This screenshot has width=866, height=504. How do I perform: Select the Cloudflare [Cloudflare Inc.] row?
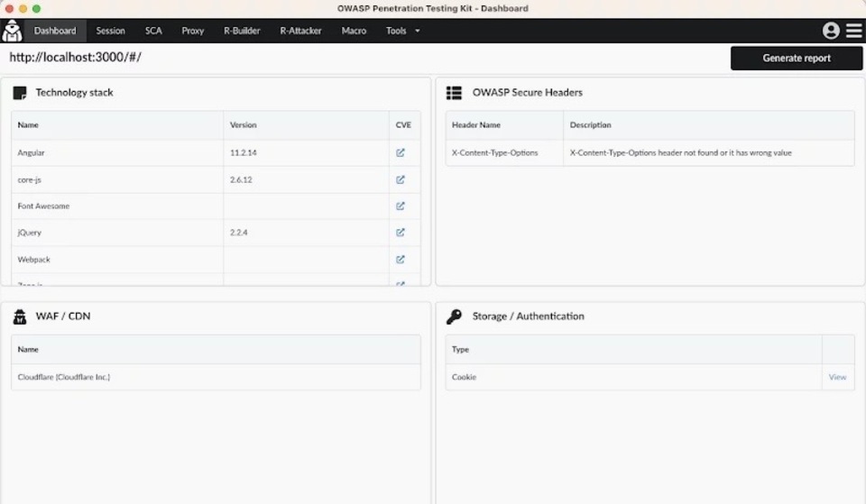pos(216,378)
